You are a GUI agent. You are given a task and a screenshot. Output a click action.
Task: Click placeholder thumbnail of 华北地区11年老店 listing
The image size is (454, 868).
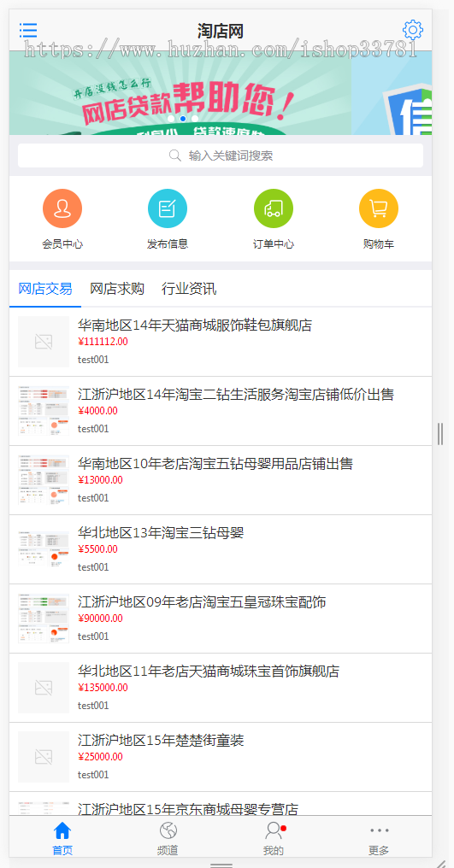tap(44, 688)
